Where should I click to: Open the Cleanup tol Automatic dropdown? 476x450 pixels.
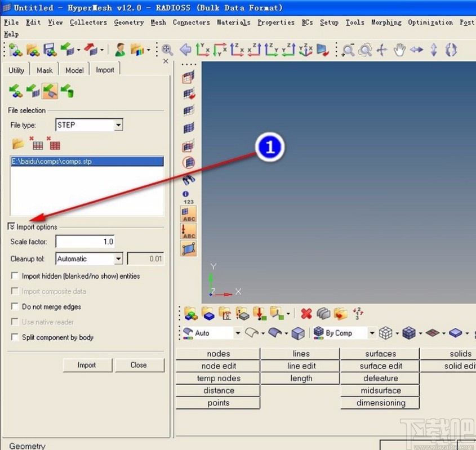tap(118, 259)
